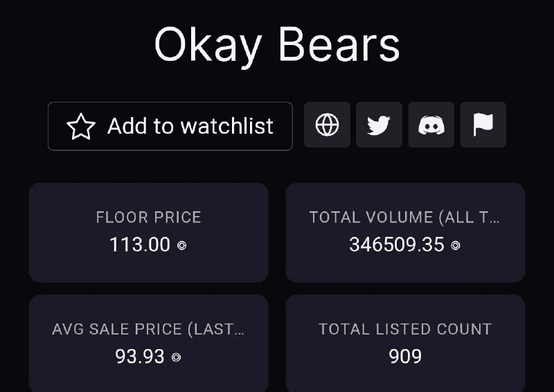554x392 pixels.
Task: Click the star icon beside watchlist text
Action: pos(80,126)
